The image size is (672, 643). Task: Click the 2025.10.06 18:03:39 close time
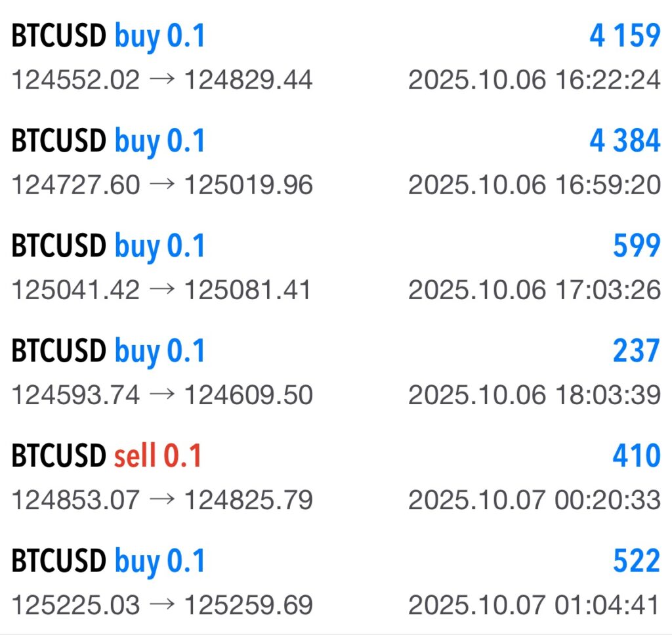534,395
